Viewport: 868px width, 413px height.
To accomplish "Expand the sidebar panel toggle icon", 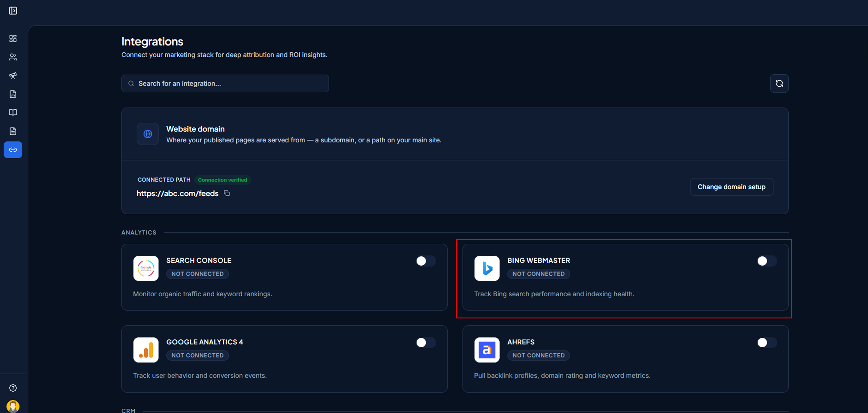I will pyautogui.click(x=13, y=11).
